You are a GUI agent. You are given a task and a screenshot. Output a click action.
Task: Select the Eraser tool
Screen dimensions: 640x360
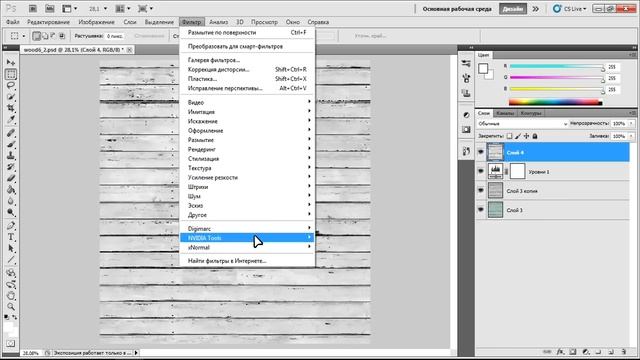(x=11, y=178)
